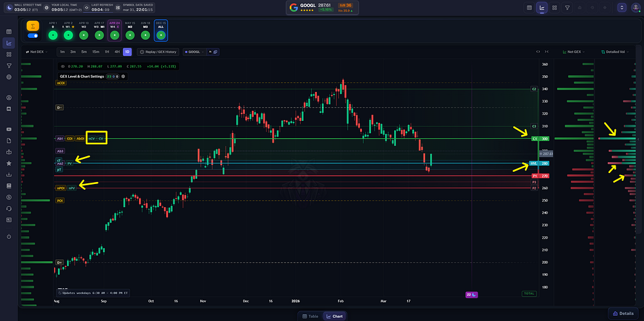Open top-right filter funnel icon
The height and width of the screenshot is (321, 644).
coord(567,7)
